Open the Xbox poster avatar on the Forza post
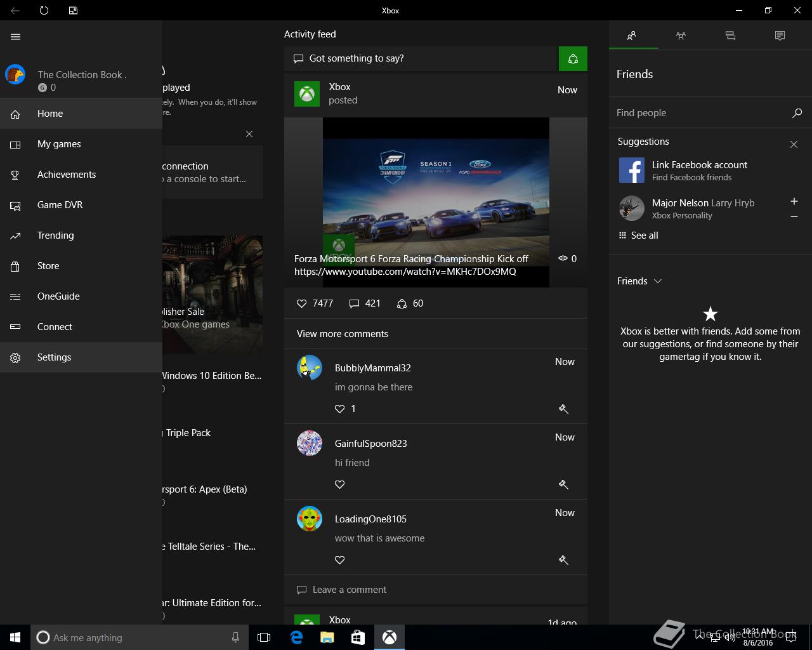The height and width of the screenshot is (650, 812). pos(307,94)
